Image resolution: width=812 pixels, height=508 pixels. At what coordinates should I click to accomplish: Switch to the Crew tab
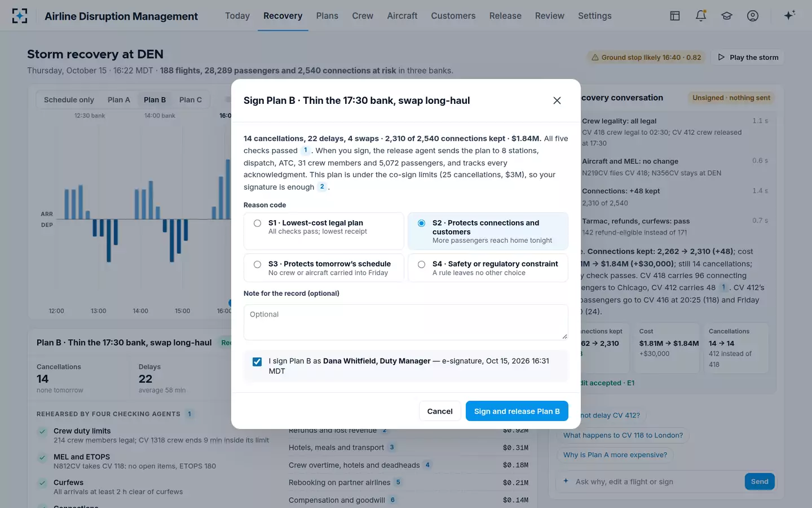pos(363,16)
